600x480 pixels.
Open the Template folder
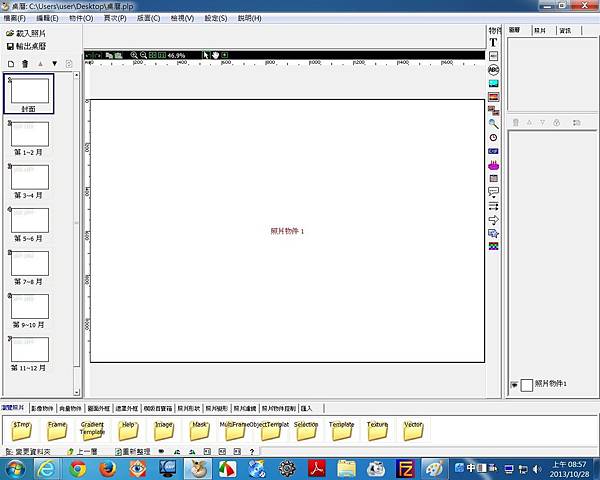tap(342, 431)
